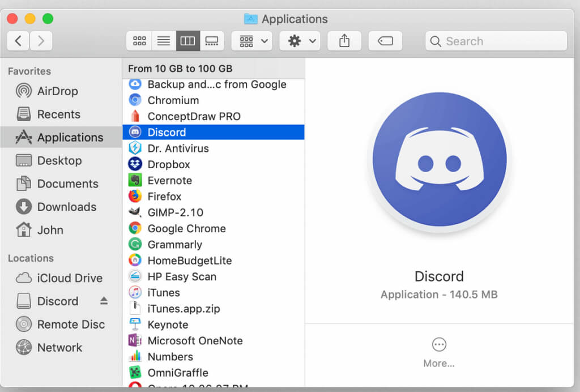Switch to list view mode
Screen dimensions: 580x392
click(x=164, y=41)
